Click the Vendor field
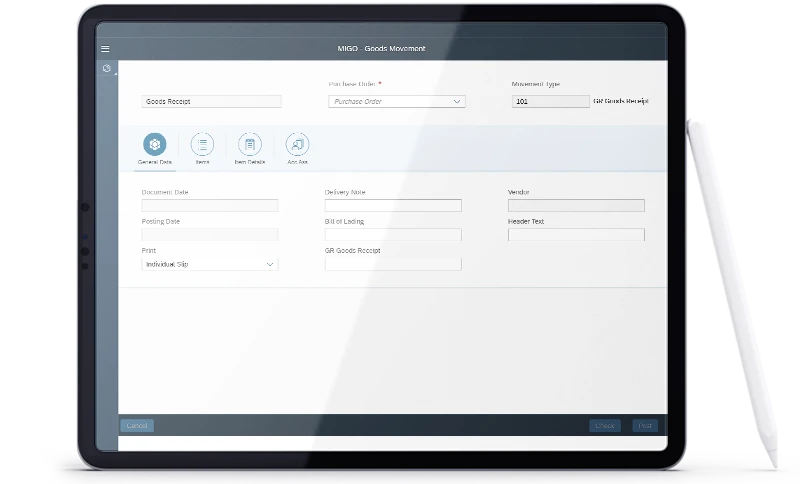800x484 pixels. coord(576,206)
